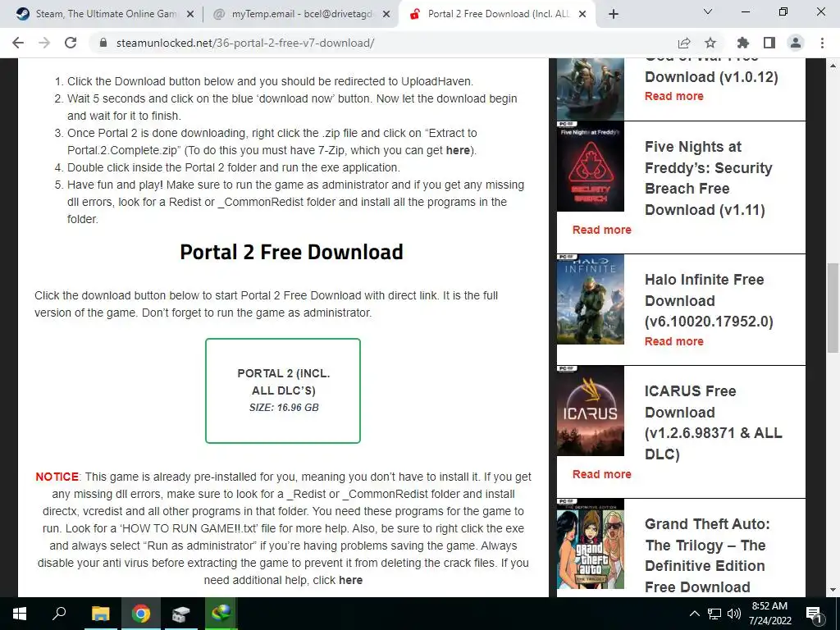Click the address bar URL
This screenshot has width=840, height=630.
coord(245,43)
